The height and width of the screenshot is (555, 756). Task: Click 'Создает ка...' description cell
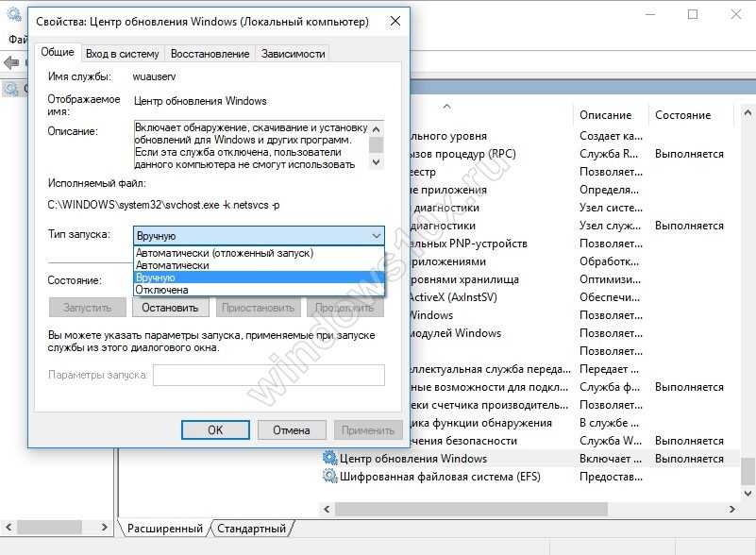click(x=611, y=136)
